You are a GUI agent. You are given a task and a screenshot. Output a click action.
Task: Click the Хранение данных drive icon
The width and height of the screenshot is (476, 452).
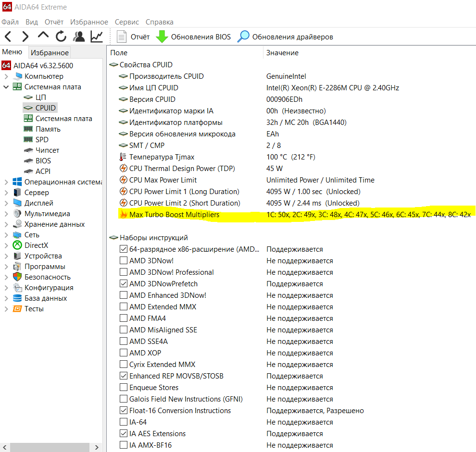(17, 224)
